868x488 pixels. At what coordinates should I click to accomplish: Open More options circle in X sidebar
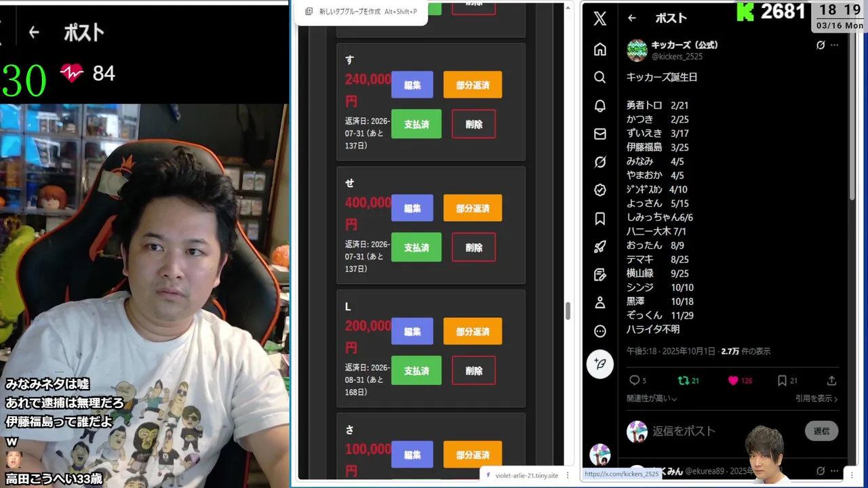coord(600,331)
